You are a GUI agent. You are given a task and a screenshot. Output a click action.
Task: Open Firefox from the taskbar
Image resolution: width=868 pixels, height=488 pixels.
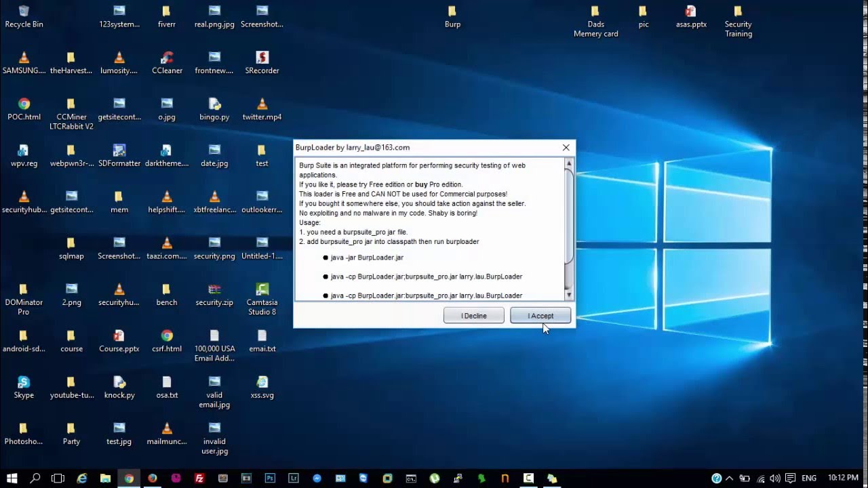pyautogui.click(x=153, y=478)
